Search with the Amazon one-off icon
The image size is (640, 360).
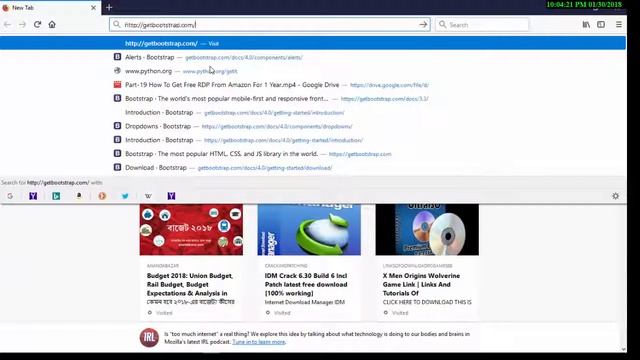(x=79, y=196)
